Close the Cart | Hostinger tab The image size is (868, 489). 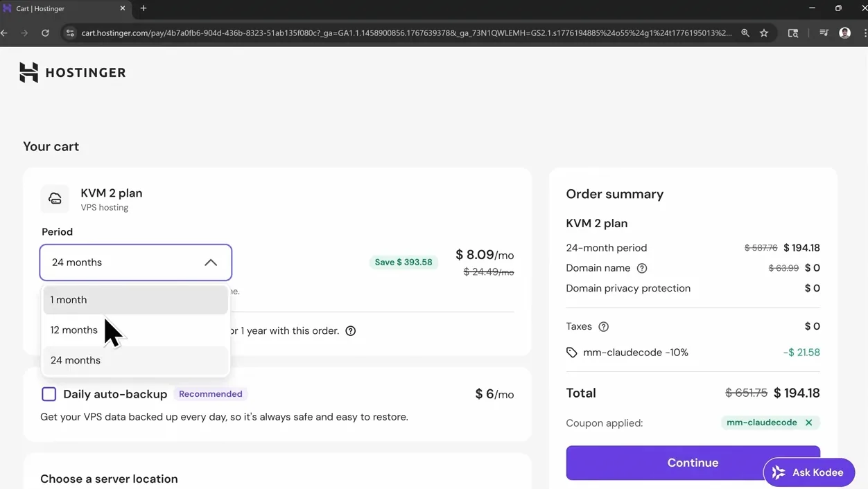click(x=123, y=8)
